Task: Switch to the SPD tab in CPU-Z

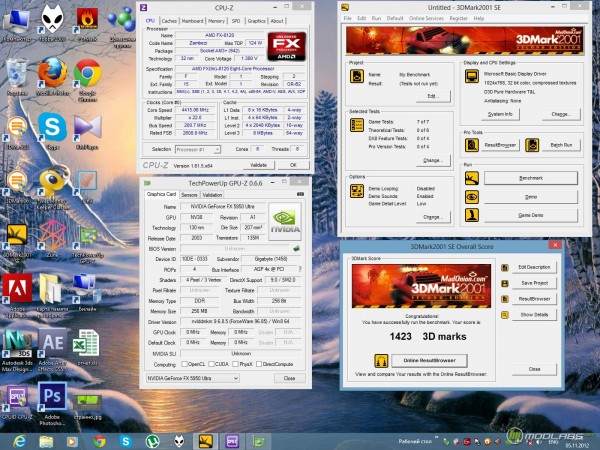Action: coord(236,21)
